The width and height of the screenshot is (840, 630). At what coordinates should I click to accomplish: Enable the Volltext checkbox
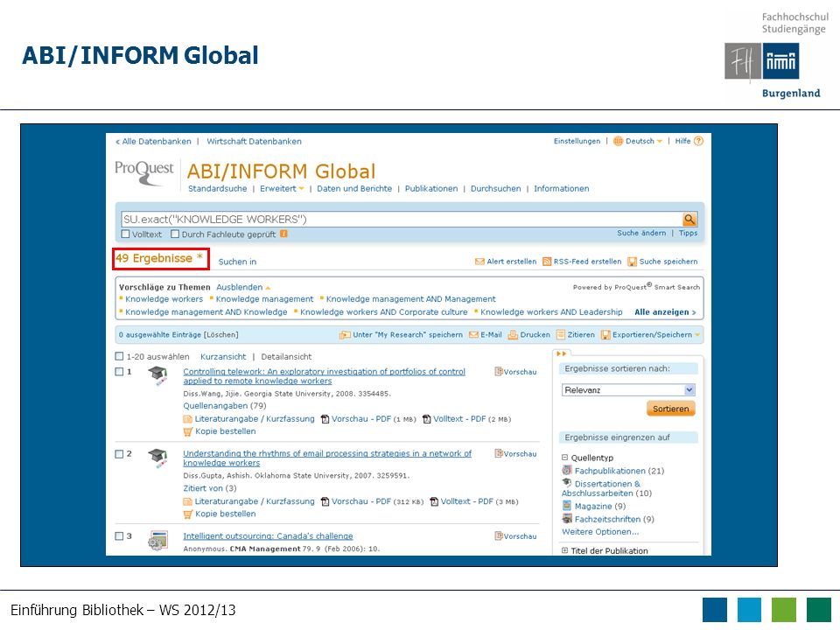[126, 234]
